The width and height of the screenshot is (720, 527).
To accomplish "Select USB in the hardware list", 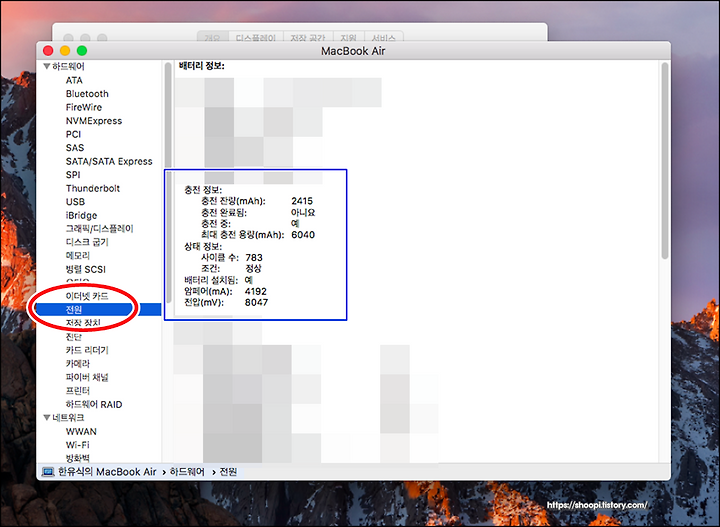I will pyautogui.click(x=75, y=202).
